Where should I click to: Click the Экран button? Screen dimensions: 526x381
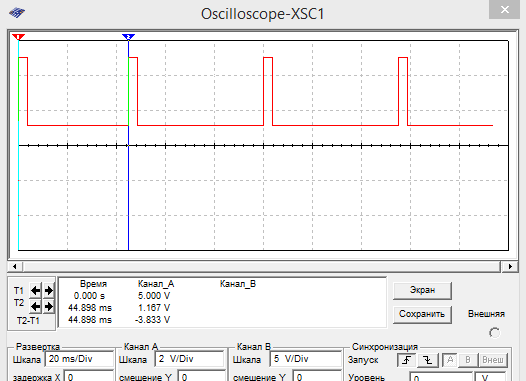coord(422,290)
